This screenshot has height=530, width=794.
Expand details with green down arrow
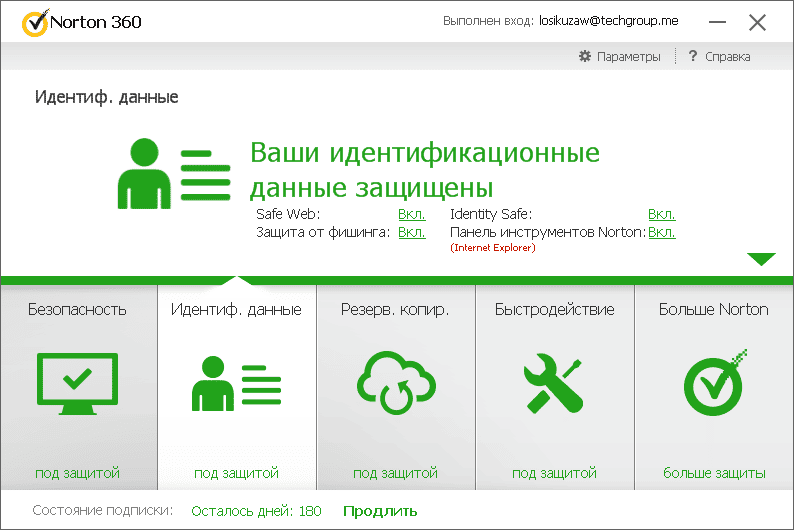[x=761, y=259]
